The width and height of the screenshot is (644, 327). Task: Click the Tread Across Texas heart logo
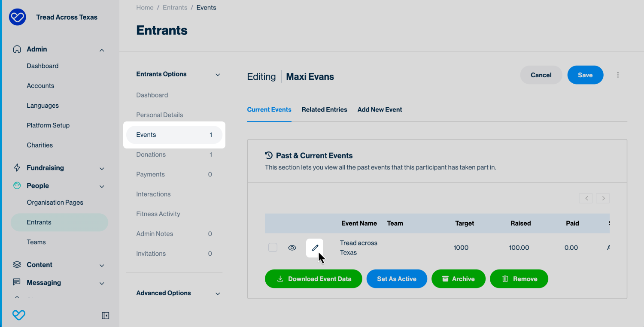click(x=18, y=17)
